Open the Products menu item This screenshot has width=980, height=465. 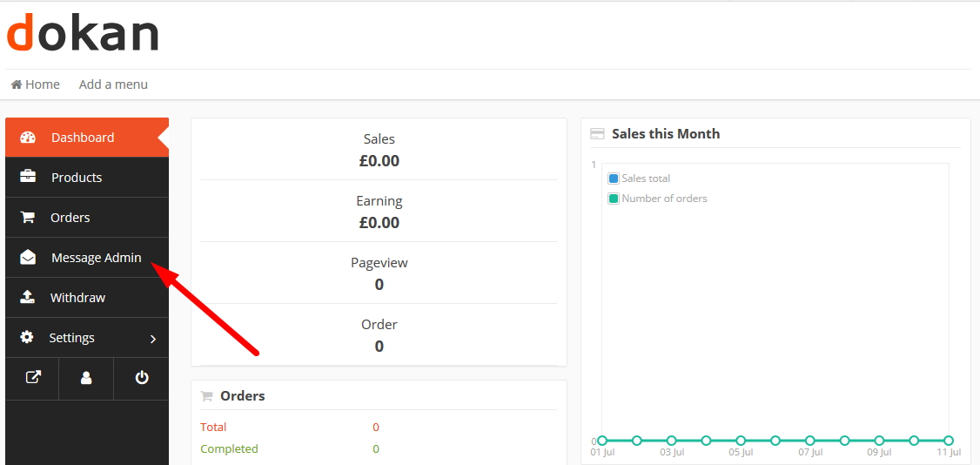(87, 178)
